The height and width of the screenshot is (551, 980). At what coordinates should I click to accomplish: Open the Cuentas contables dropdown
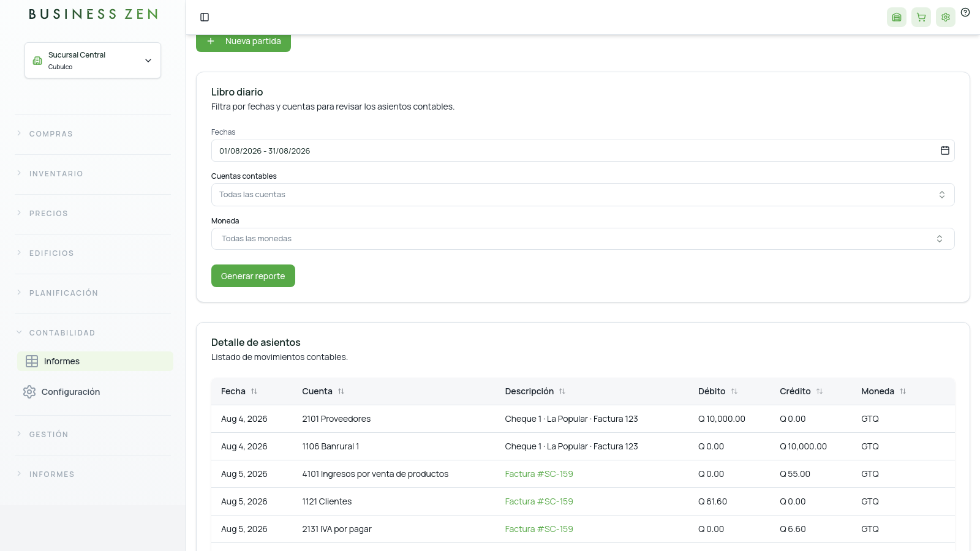pyautogui.click(x=582, y=195)
